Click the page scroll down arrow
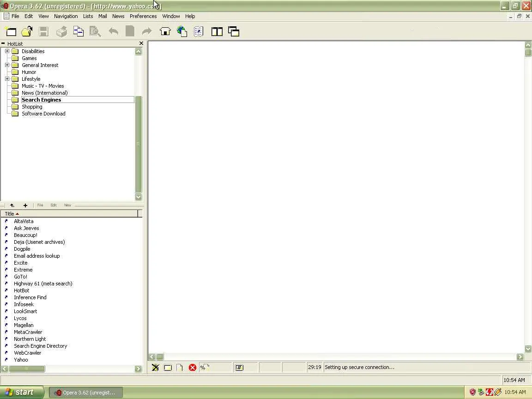 pos(528,349)
